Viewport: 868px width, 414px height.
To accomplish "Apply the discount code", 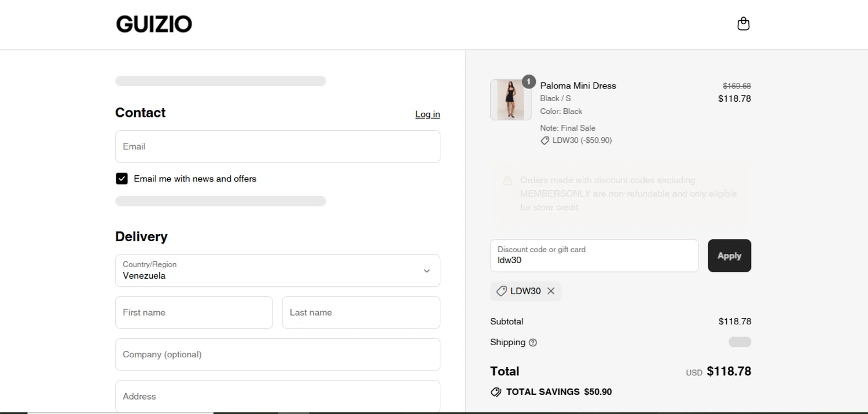I will 729,256.
